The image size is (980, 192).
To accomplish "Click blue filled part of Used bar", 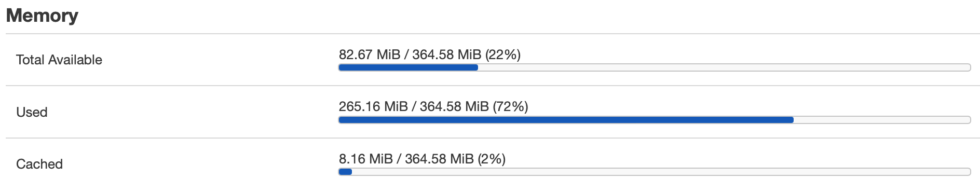I will (566, 120).
